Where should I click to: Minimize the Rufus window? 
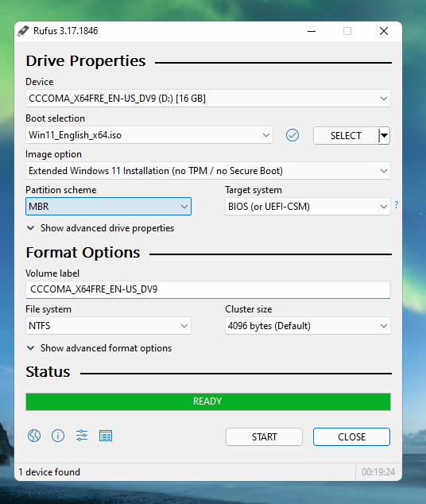pos(312,31)
